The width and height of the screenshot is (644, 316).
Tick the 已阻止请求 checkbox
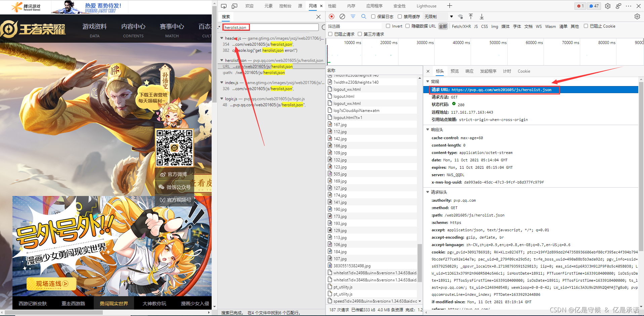coord(330,34)
